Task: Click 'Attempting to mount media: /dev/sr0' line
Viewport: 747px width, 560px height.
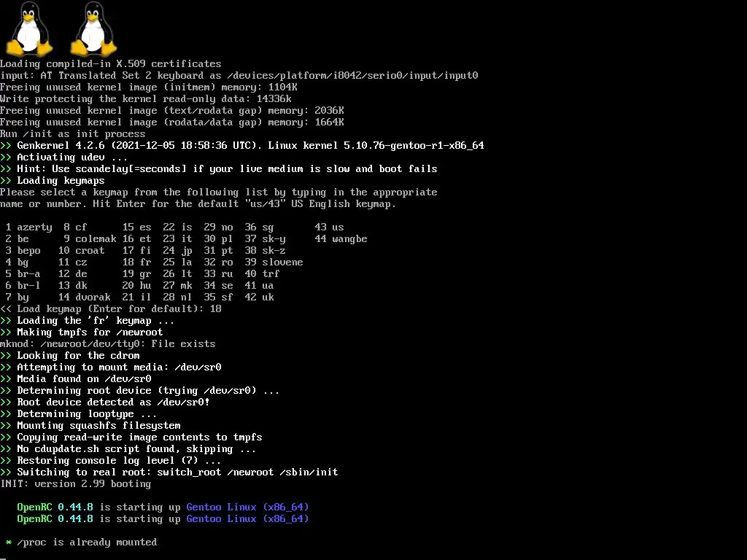Action: click(111, 367)
